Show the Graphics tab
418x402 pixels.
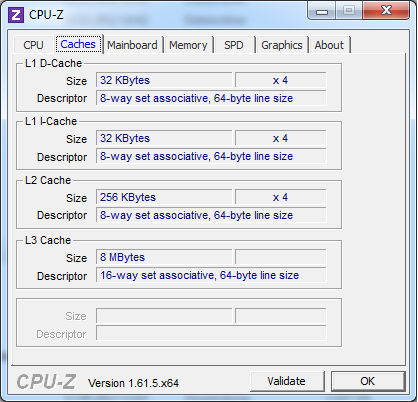coord(282,45)
